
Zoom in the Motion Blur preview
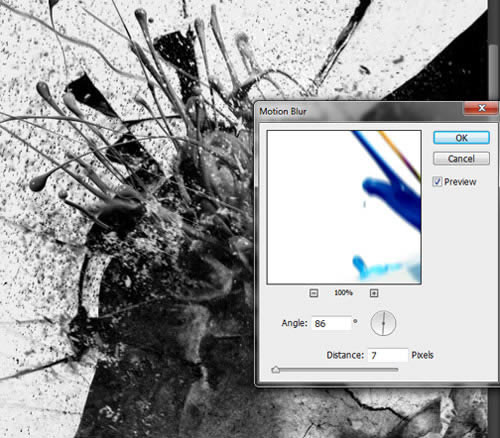point(374,293)
